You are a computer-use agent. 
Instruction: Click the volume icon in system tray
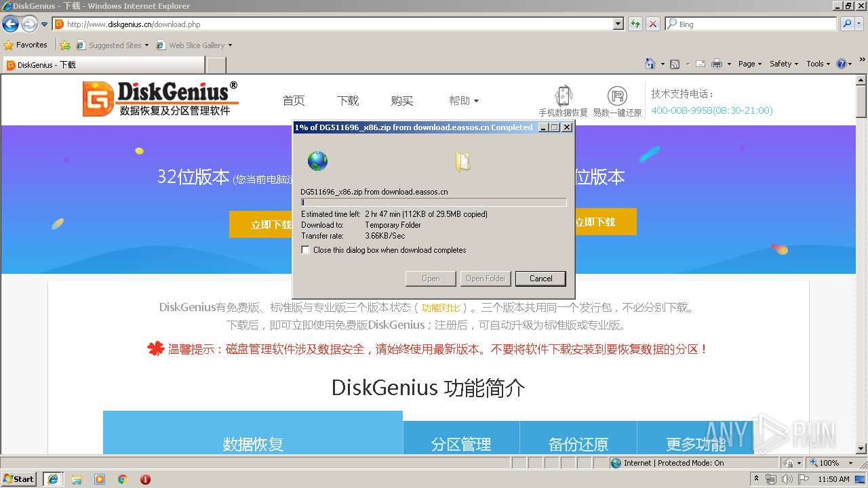[787, 479]
